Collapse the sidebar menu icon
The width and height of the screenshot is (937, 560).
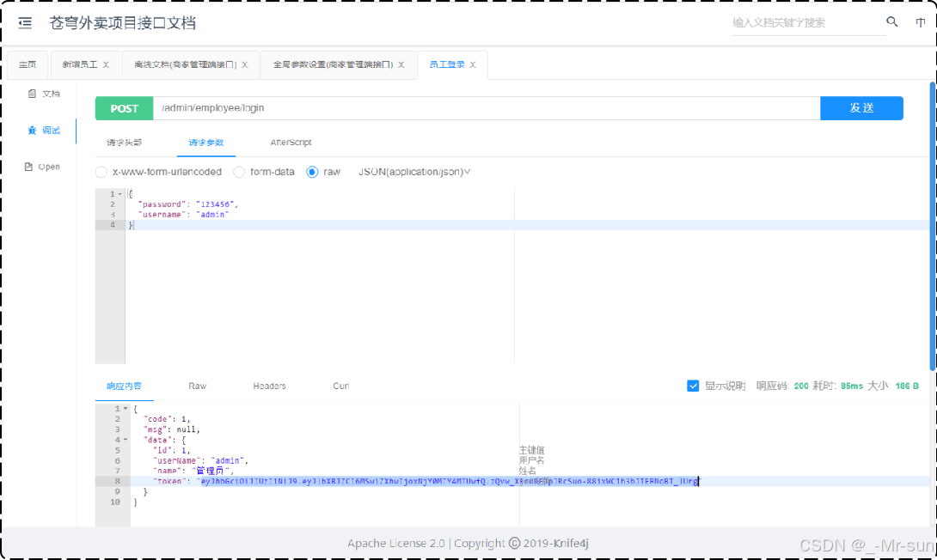[25, 23]
